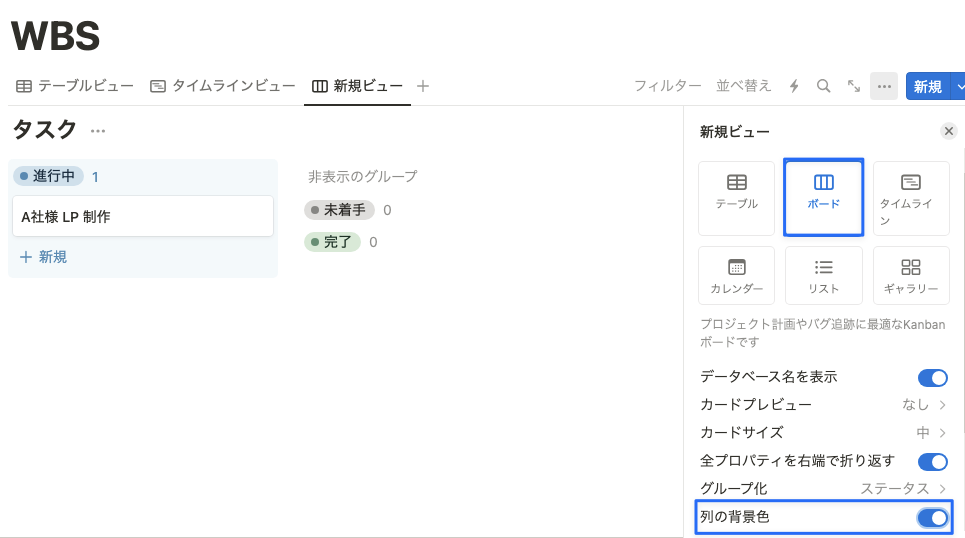
Task: Open the 新規 button dropdown arrow
Action: 959,86
